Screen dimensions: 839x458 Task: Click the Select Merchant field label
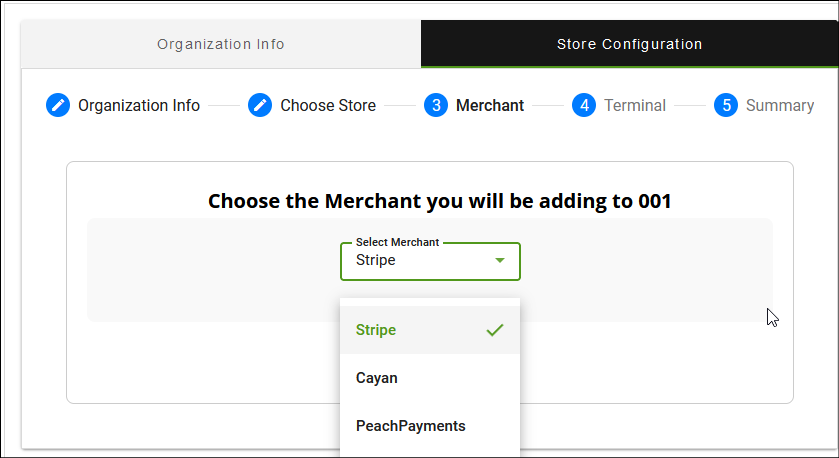(x=397, y=243)
